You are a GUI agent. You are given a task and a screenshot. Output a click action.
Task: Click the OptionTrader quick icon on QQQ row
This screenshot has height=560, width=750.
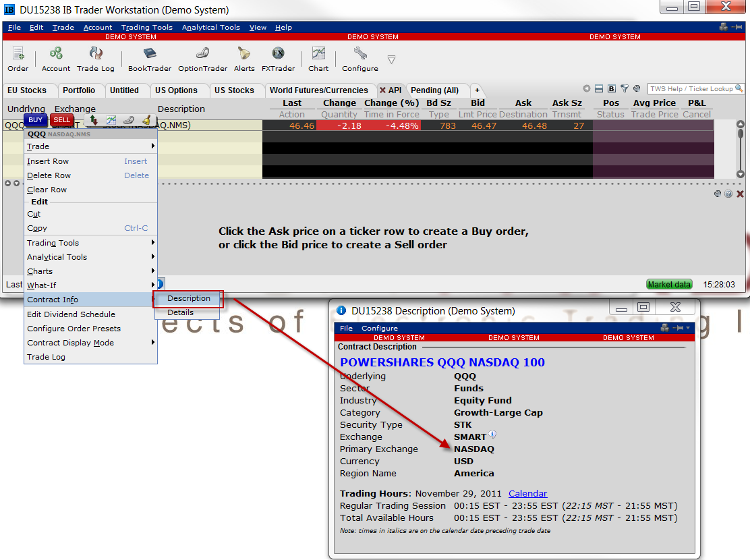tap(129, 120)
